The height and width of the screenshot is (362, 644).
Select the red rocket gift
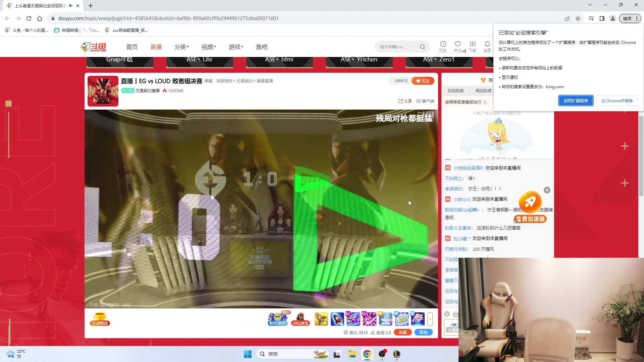click(337, 319)
